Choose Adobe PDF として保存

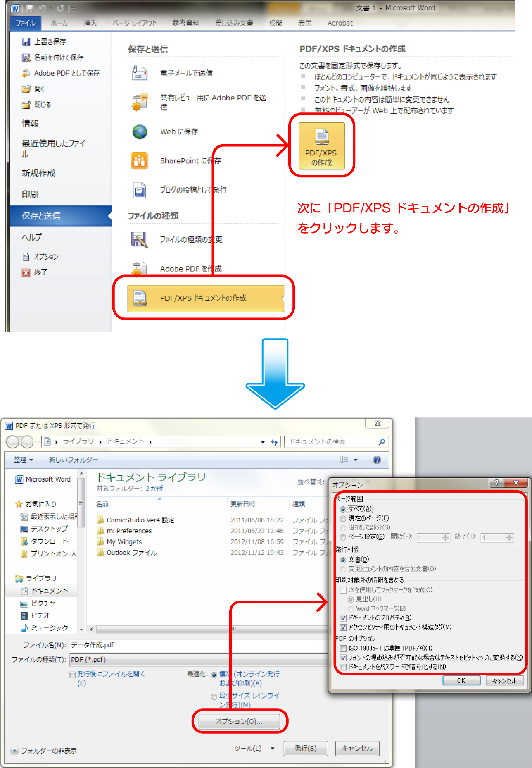(x=61, y=73)
